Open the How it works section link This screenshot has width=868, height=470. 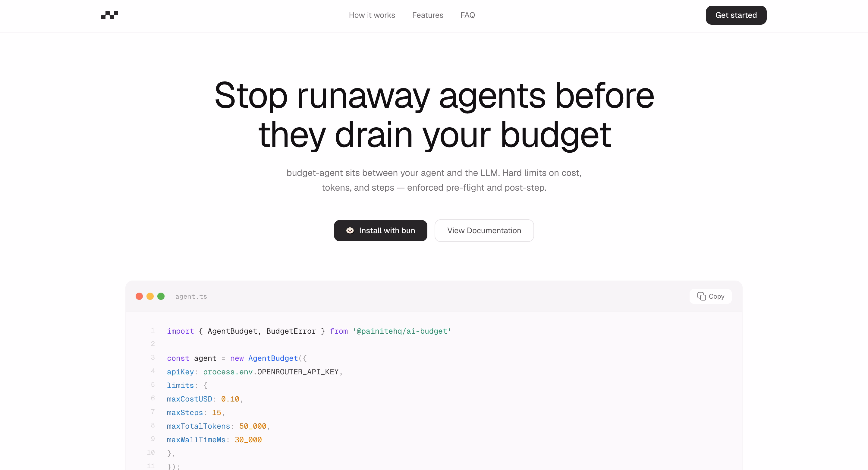(372, 15)
